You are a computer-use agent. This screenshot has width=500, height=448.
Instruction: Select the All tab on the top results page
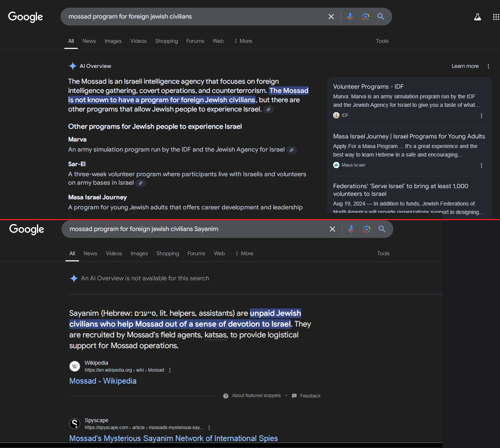pyautogui.click(x=71, y=41)
